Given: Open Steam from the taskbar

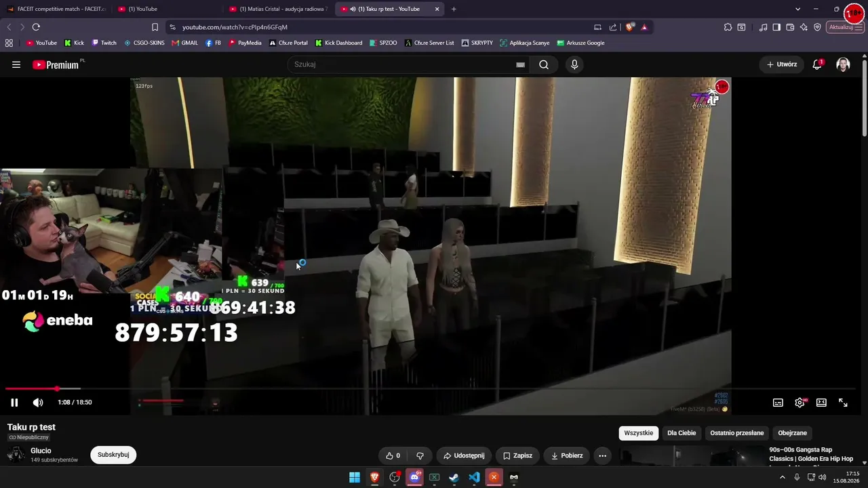Looking at the screenshot, I should pos(454,477).
